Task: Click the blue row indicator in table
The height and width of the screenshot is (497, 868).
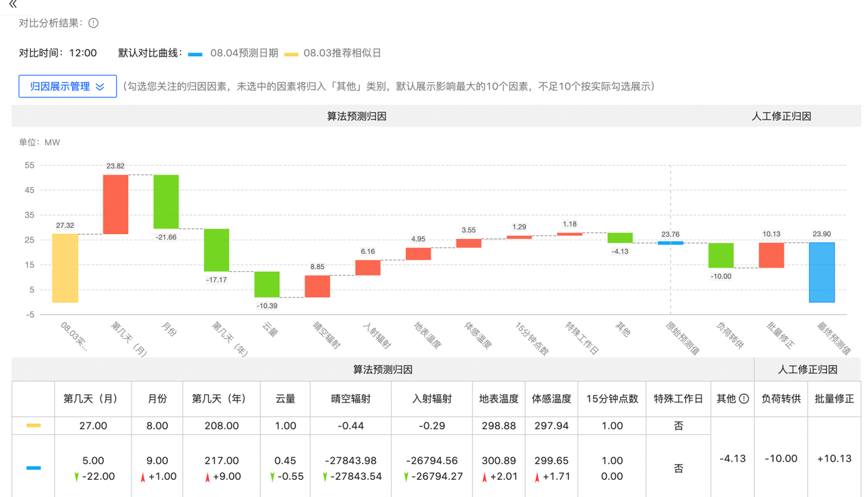Action: click(33, 468)
